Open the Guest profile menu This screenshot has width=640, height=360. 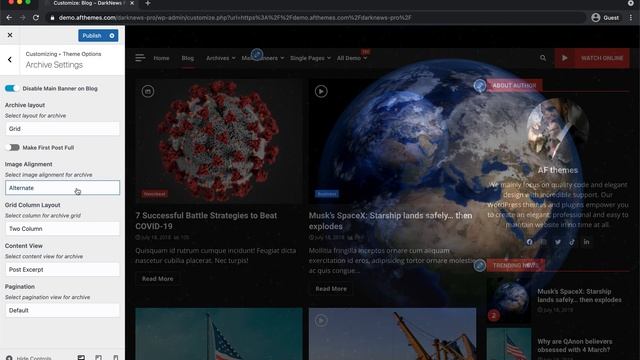605,18
